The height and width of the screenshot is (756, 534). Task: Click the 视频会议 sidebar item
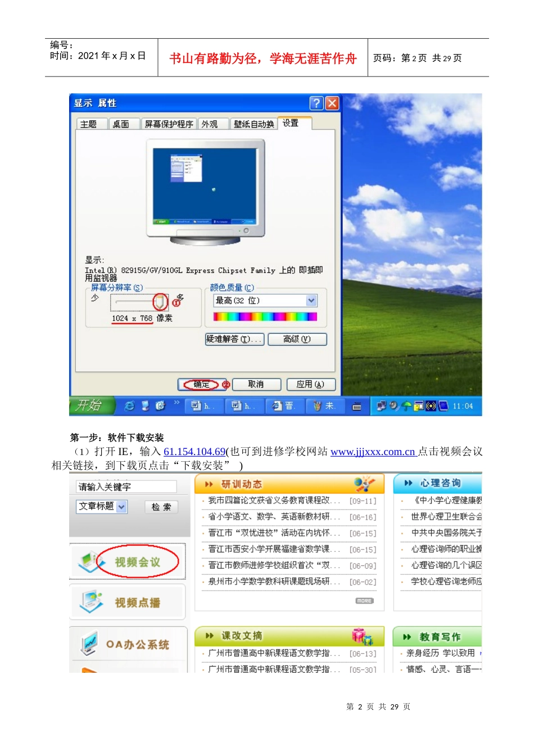pyautogui.click(x=128, y=562)
